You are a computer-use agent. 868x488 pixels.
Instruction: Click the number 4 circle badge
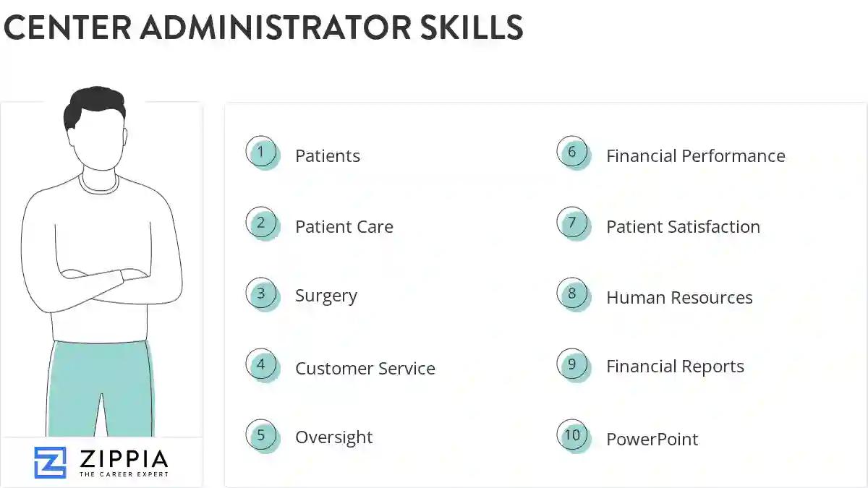tap(262, 366)
